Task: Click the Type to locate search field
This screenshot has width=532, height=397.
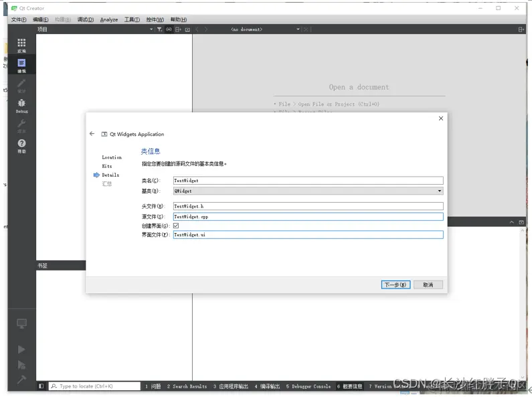Action: 95,386
